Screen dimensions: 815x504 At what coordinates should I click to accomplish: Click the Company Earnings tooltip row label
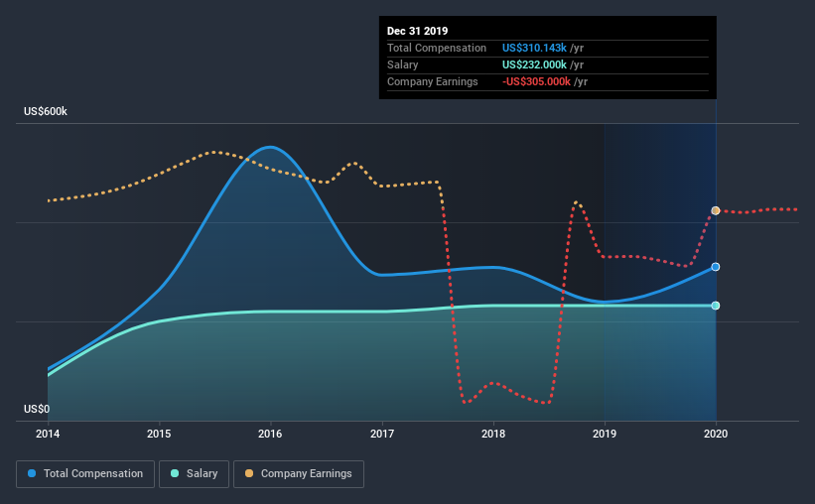pyautogui.click(x=433, y=81)
